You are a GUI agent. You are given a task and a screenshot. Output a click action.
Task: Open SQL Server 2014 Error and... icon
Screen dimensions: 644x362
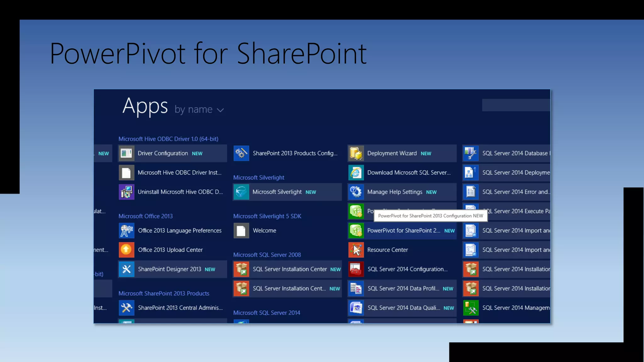(x=471, y=192)
